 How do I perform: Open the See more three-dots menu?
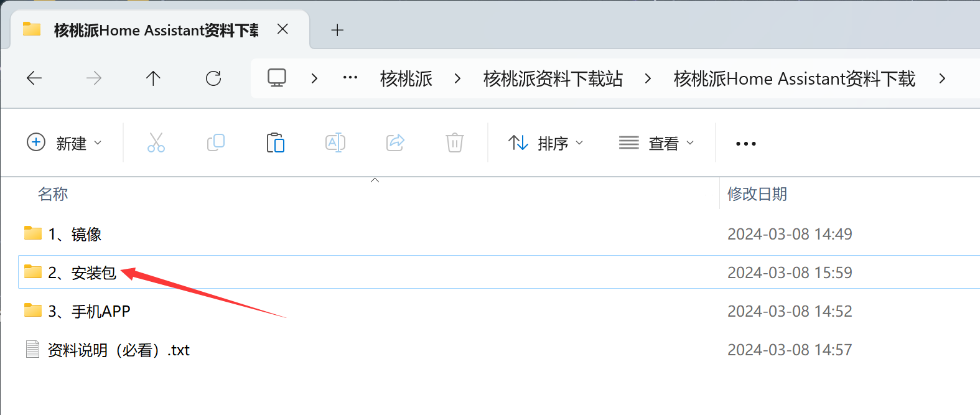point(745,144)
